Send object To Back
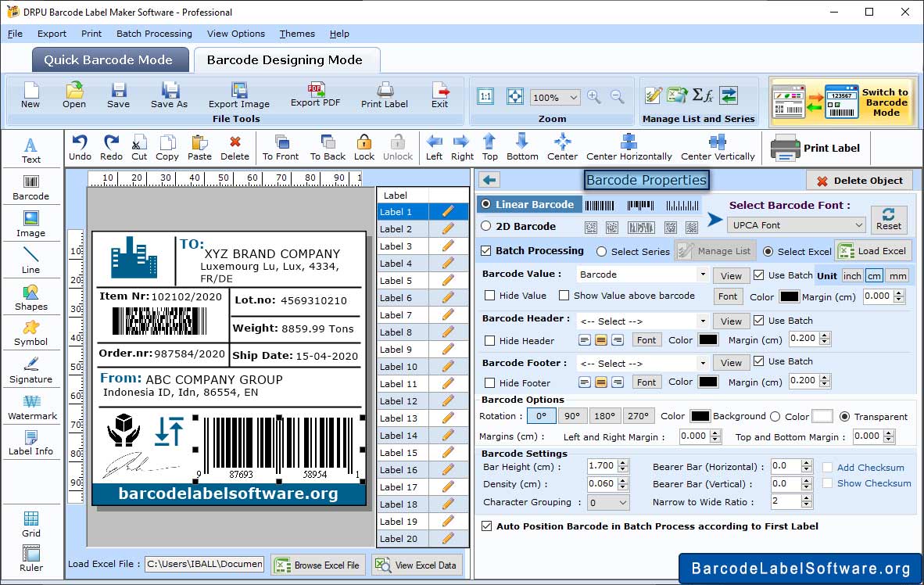This screenshot has width=924, height=585. point(328,148)
